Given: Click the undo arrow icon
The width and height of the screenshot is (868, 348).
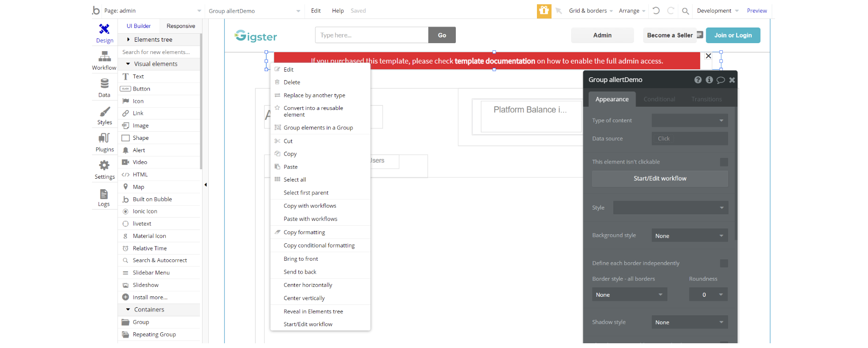Looking at the screenshot, I should point(656,10).
